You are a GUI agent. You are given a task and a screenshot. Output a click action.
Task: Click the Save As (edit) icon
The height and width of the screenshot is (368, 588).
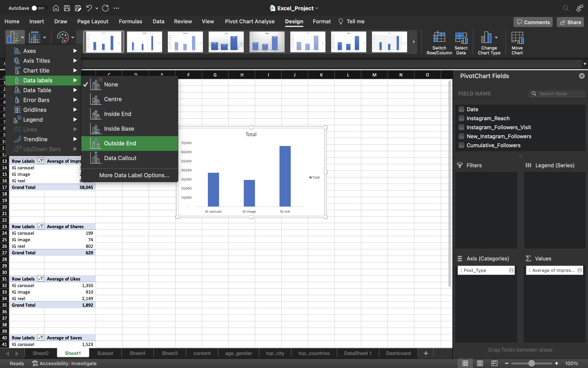point(78,8)
